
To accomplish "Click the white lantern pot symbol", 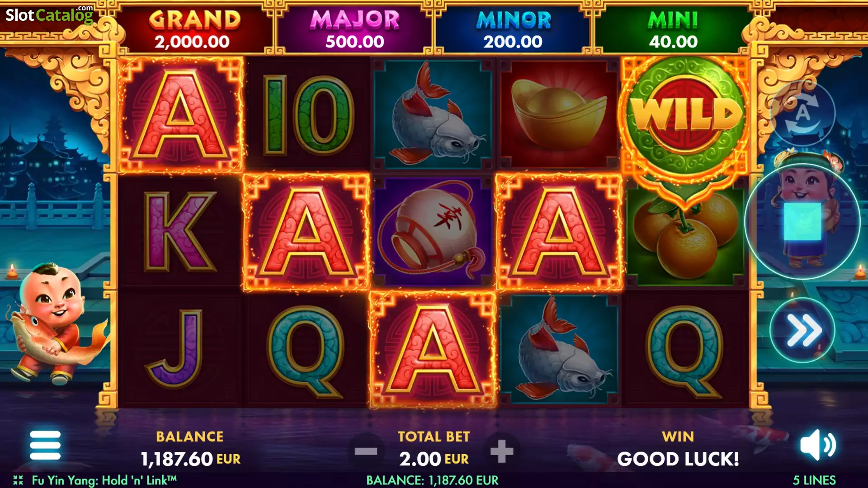I will click(433, 231).
